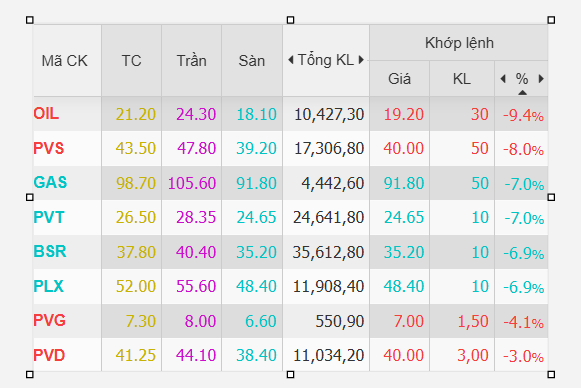
Task: Click left arrow beside % column header
Action: click(x=503, y=79)
